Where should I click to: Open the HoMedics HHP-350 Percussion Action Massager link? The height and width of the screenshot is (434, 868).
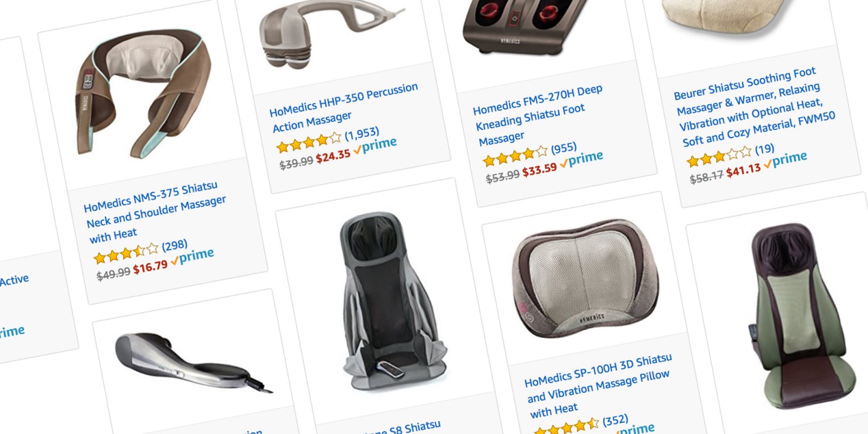coord(344,107)
